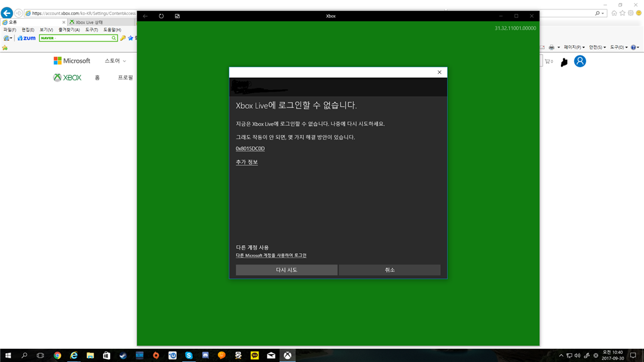Click the add-to-favorites-bar star icon
The image size is (644, 362).
click(5, 48)
